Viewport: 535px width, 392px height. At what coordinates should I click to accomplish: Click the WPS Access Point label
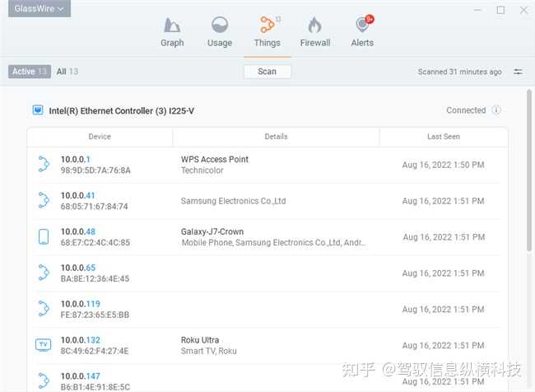point(215,160)
